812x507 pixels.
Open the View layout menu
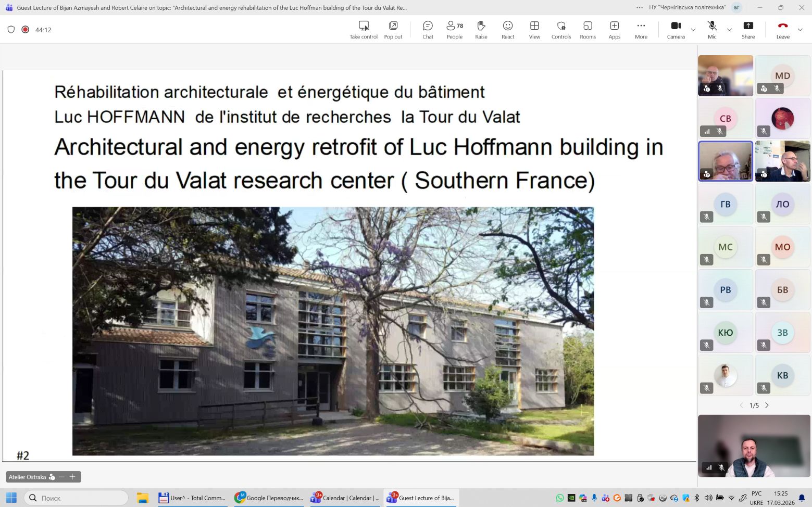534,30
